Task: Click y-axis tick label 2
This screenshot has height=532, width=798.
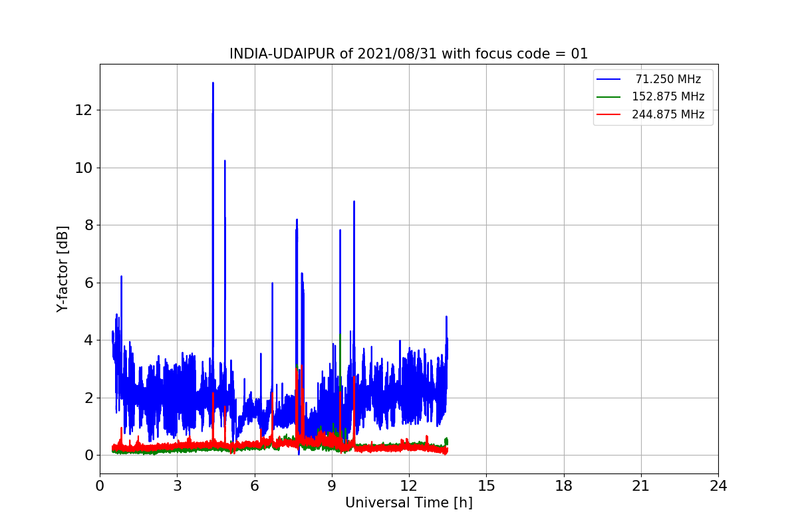Action: click(x=88, y=398)
